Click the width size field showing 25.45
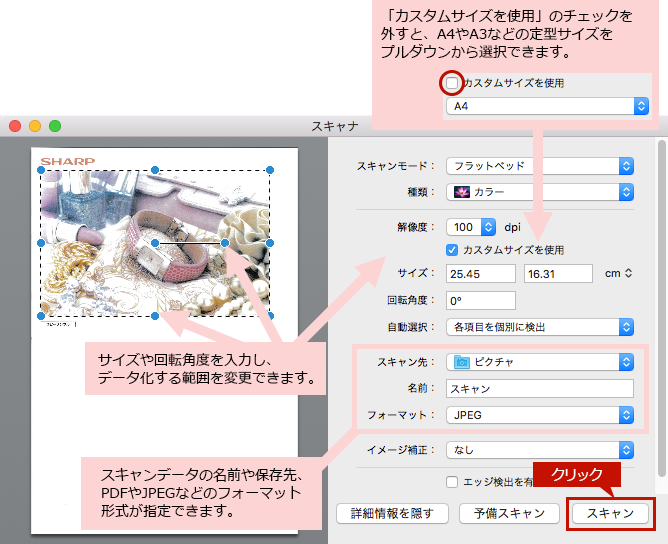 pyautogui.click(x=481, y=273)
